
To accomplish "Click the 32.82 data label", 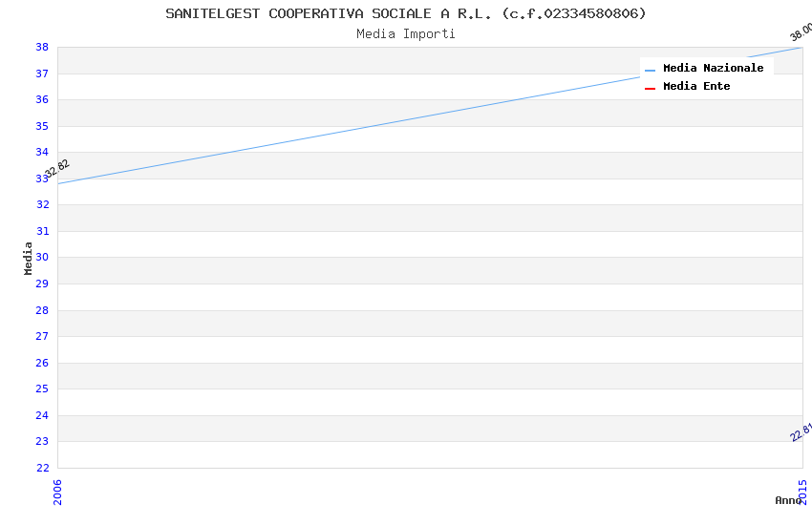I will [57, 169].
